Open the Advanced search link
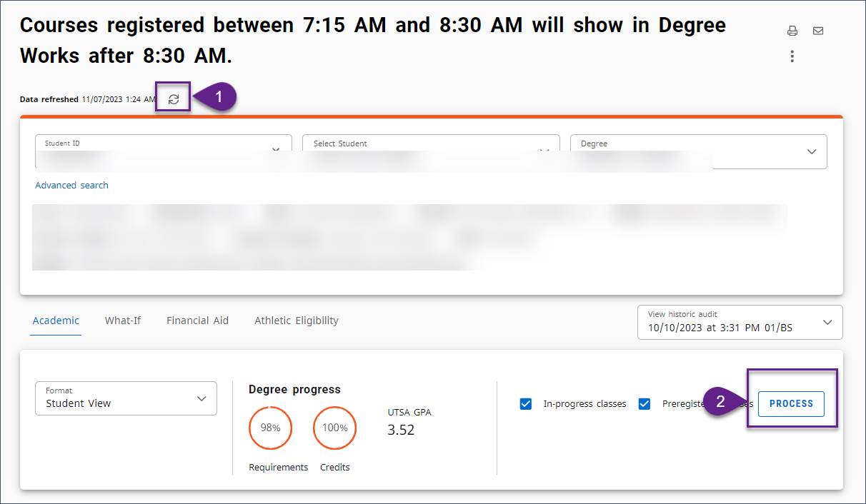Viewport: 866px width, 504px height. 71,185
